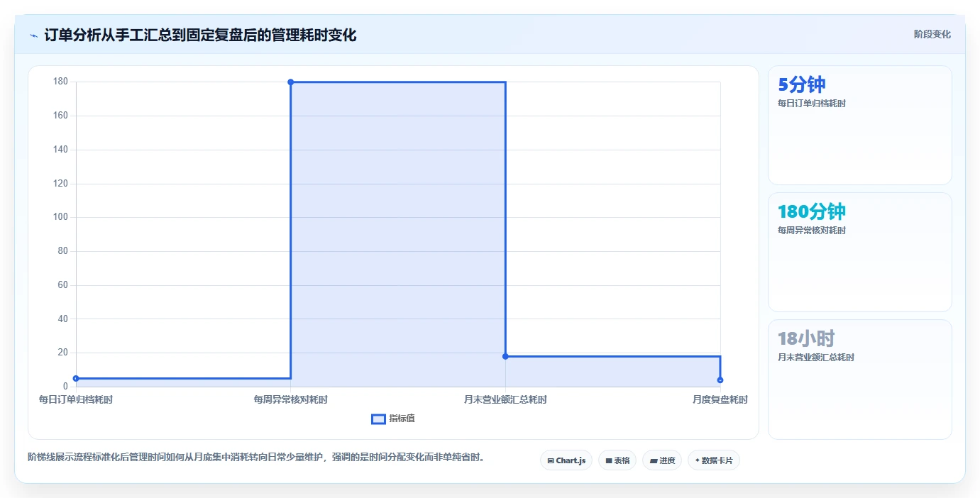
Task: Select the Chart.js tag
Action: point(566,460)
